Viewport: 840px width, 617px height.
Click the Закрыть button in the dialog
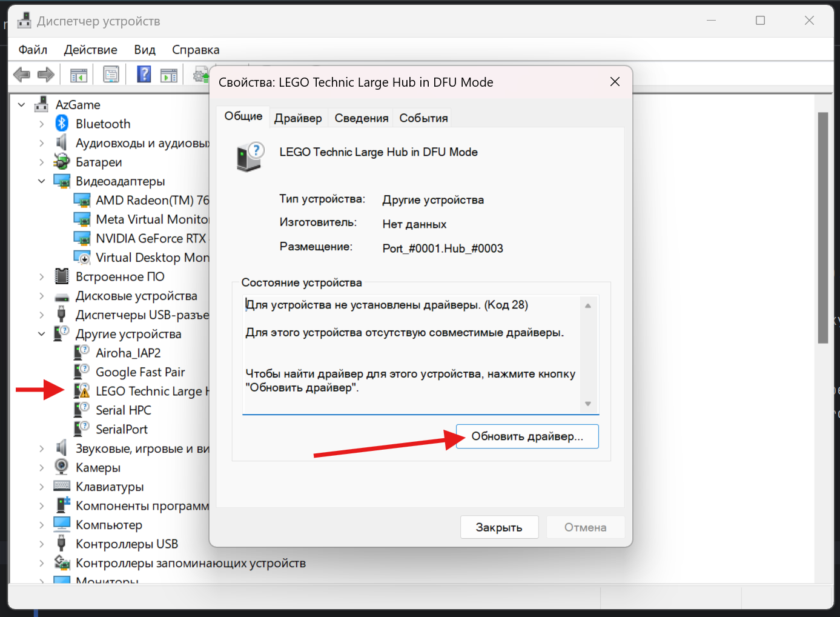click(x=499, y=527)
